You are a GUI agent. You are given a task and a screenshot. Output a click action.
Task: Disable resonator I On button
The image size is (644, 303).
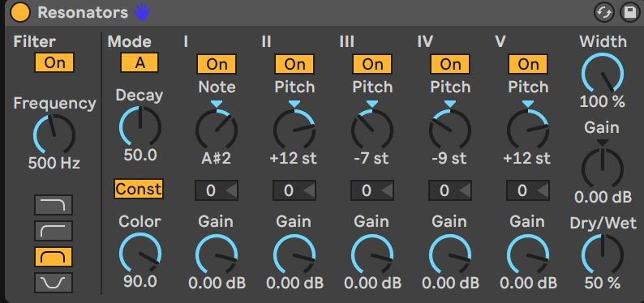[x=217, y=64]
